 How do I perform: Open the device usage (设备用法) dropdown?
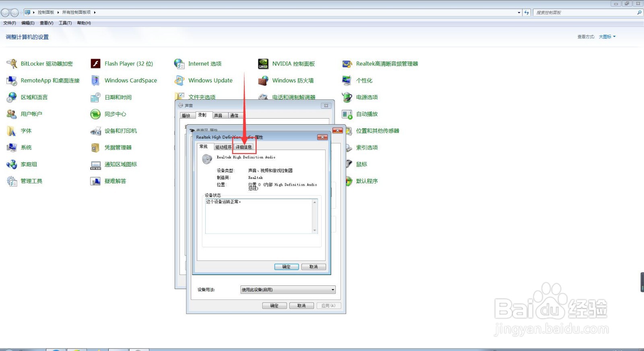tap(288, 290)
